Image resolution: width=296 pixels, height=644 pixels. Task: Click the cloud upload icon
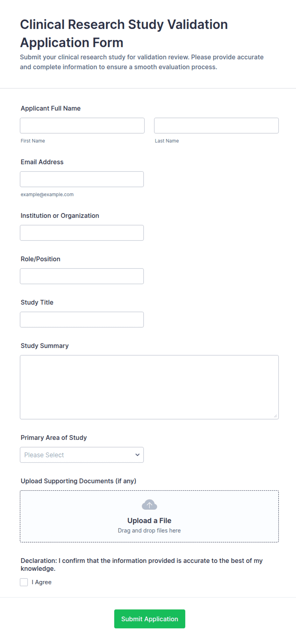tap(149, 504)
